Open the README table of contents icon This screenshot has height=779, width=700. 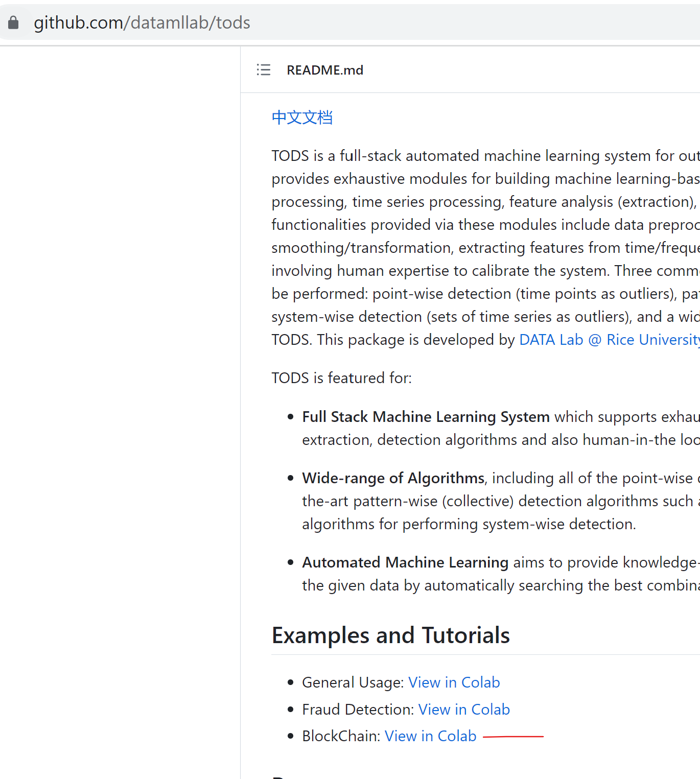tap(263, 70)
